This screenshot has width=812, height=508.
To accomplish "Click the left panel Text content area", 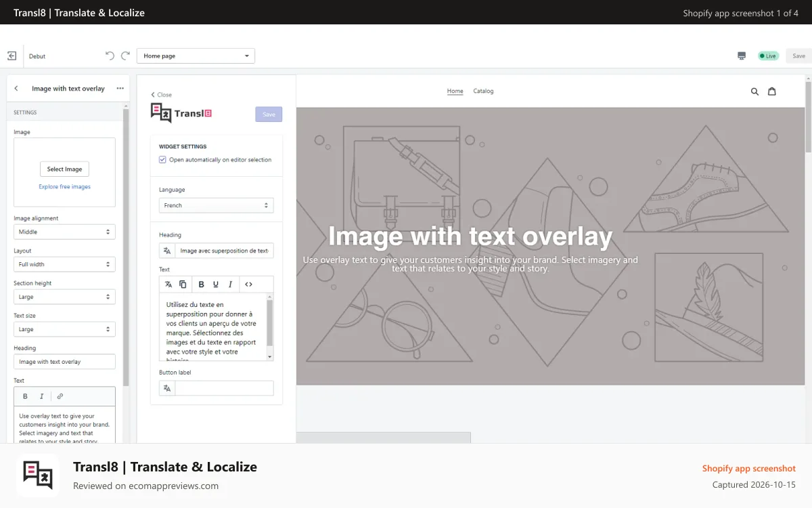I will pyautogui.click(x=64, y=425).
